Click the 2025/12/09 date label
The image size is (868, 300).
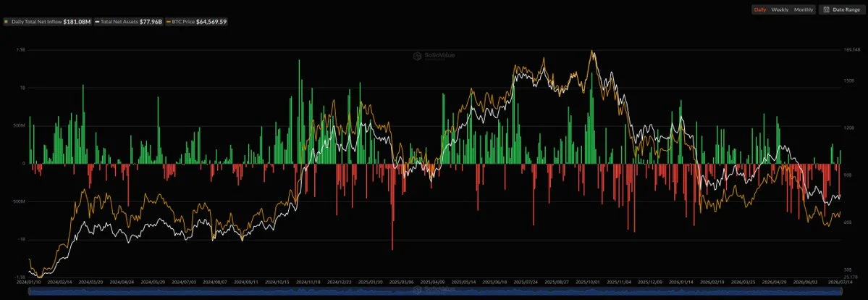click(650, 282)
